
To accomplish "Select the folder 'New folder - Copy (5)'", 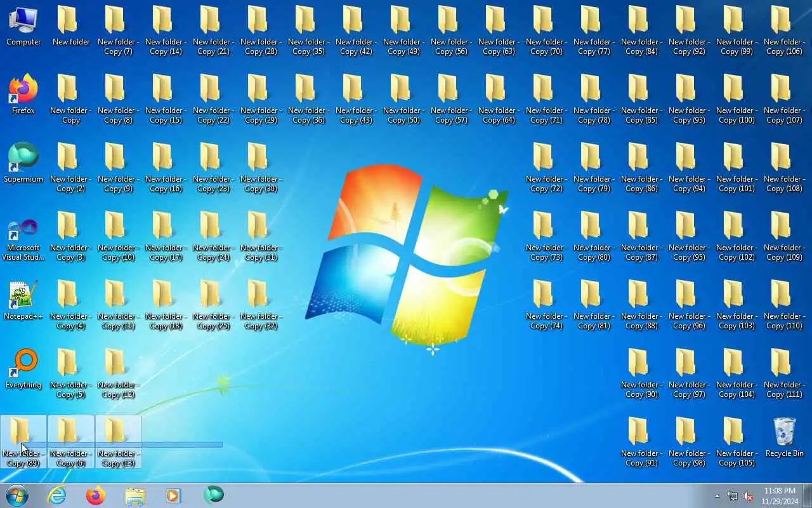I will click(71, 373).
